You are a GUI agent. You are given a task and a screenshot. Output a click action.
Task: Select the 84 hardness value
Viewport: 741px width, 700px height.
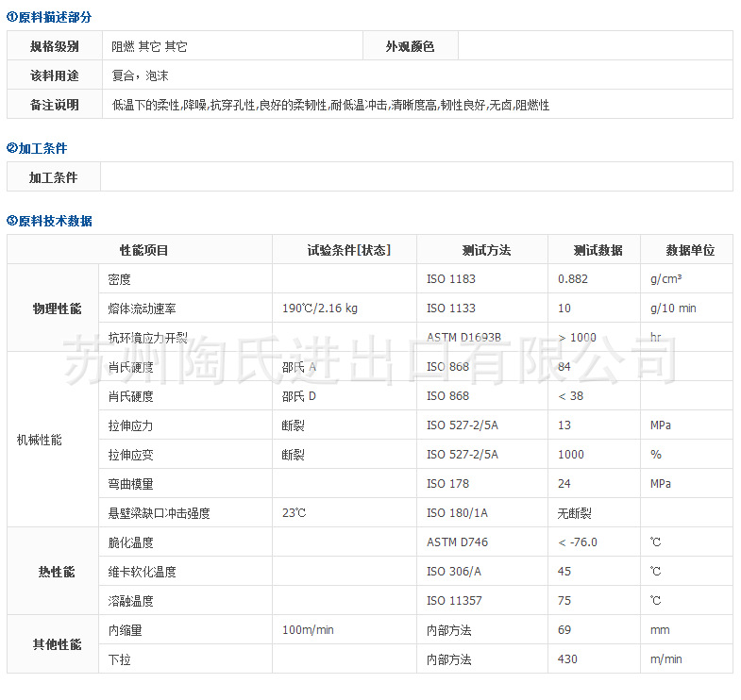564,367
